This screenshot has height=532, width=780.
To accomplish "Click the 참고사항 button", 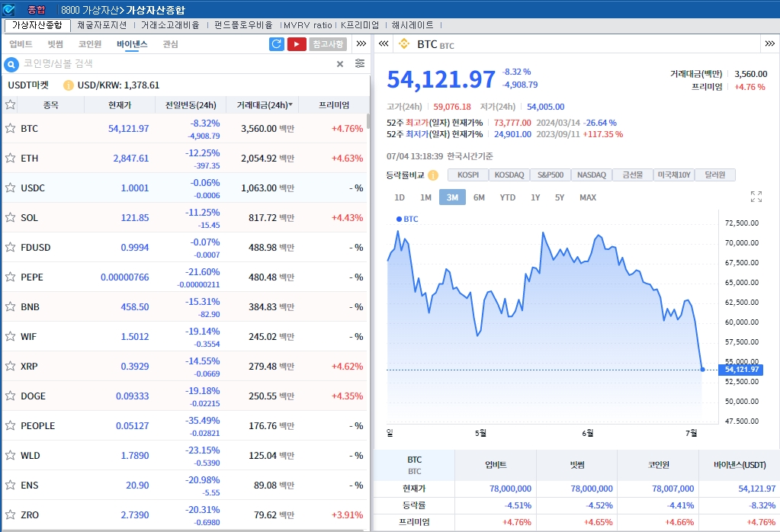I will point(328,43).
